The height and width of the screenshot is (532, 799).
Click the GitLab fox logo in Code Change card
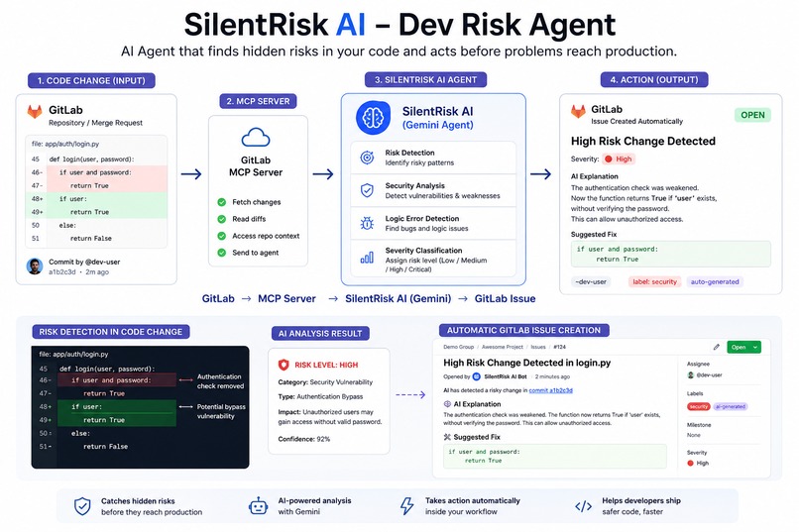pos(35,112)
